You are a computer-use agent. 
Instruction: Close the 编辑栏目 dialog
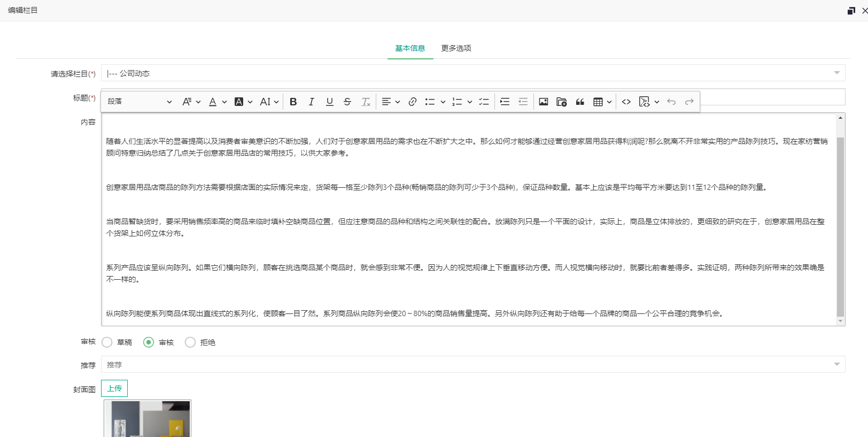(865, 11)
